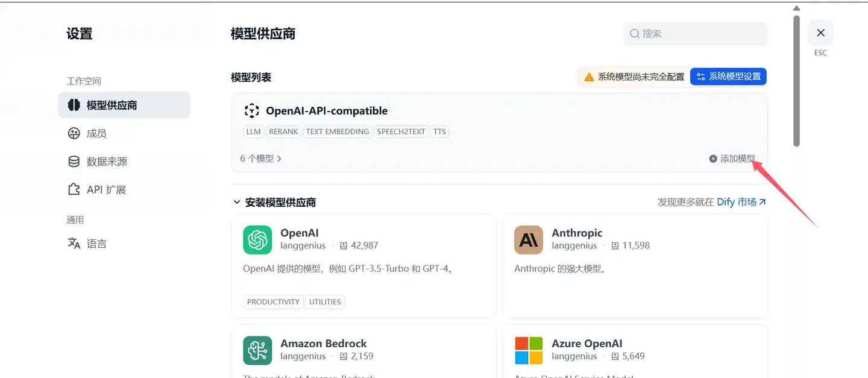
Task: Click the vertical scrollbar thumb
Action: click(796, 81)
